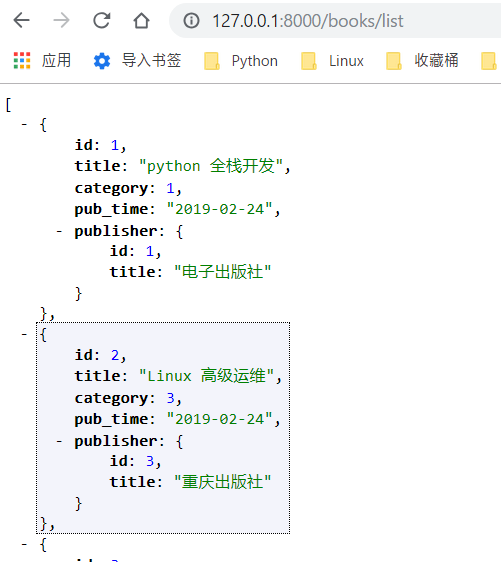This screenshot has height=562, width=501.
Task: Click the book id value 2
Action: coord(115,355)
